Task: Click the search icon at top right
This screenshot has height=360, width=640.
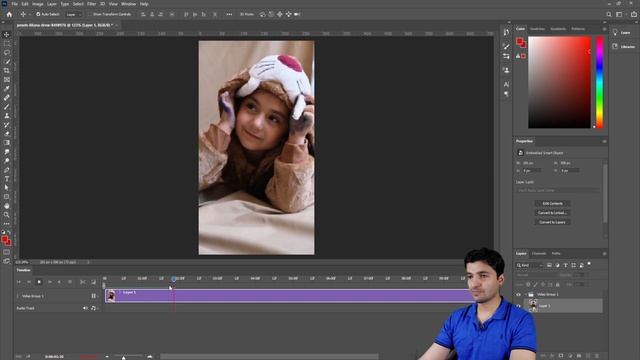Action: [609, 14]
